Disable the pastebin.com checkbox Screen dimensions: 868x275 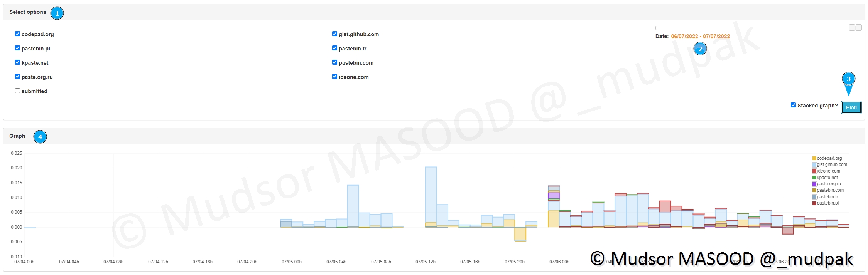[334, 62]
